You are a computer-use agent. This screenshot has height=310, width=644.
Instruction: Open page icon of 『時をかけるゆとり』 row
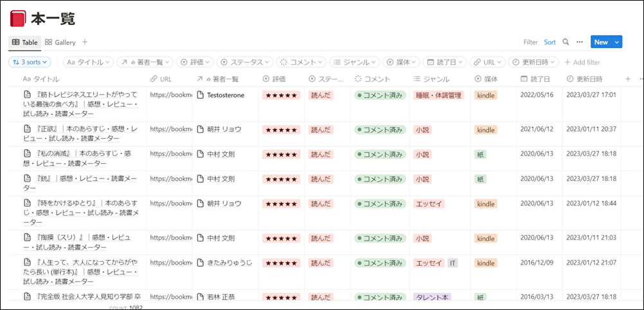coord(27,203)
